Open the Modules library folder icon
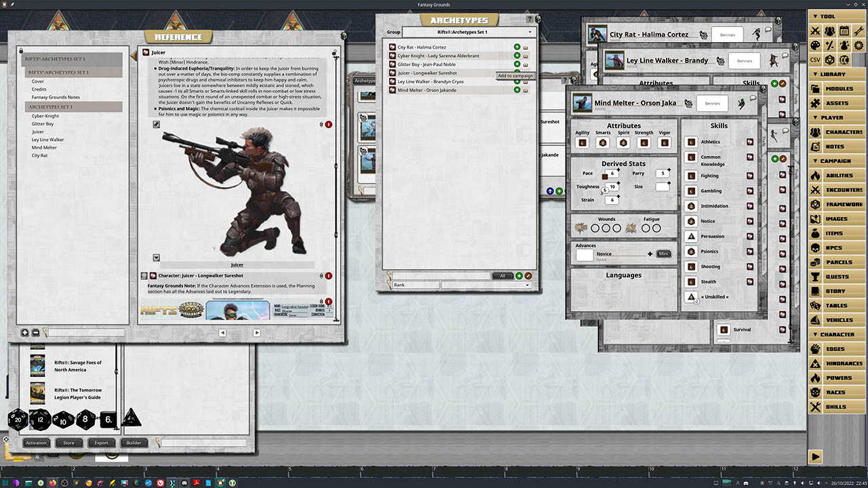The width and height of the screenshot is (868, 488). coord(815,89)
